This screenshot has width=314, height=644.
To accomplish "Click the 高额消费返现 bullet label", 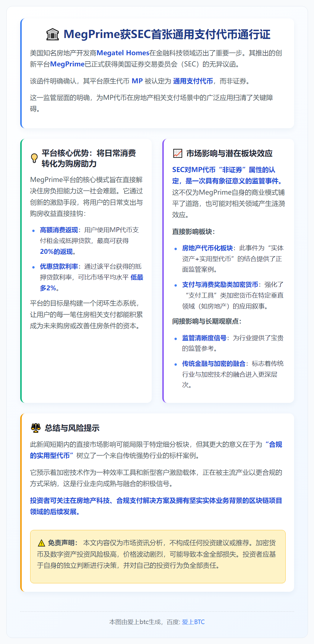I will pyautogui.click(x=59, y=230).
